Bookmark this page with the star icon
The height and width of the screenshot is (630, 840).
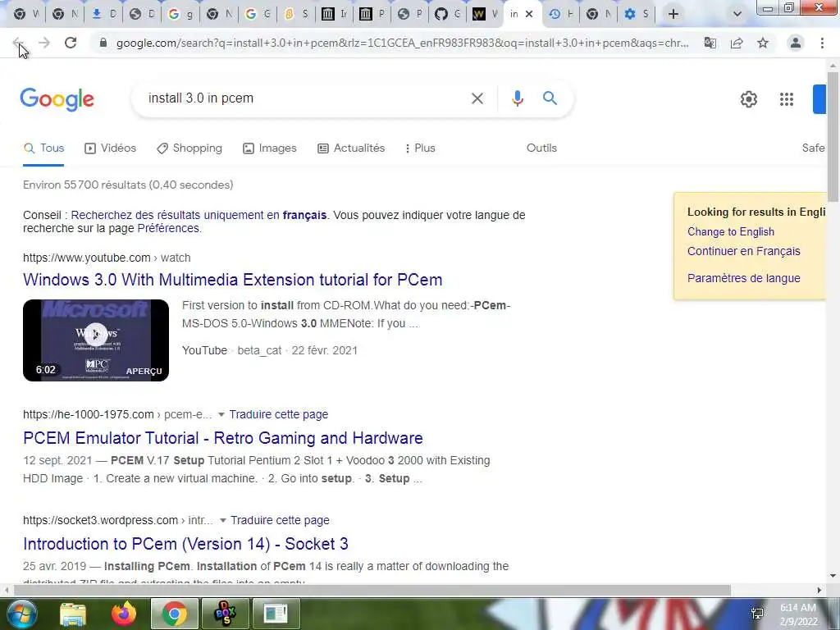(x=763, y=43)
